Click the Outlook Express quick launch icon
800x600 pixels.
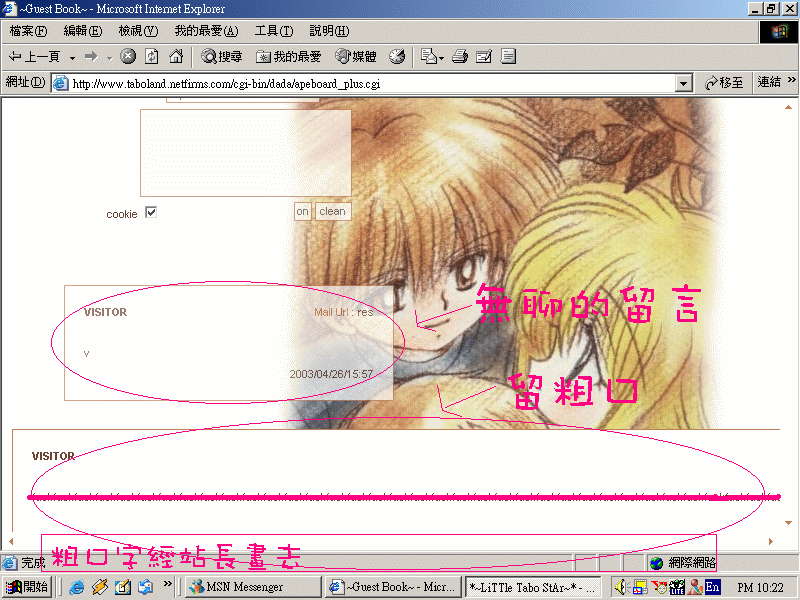tap(145, 587)
